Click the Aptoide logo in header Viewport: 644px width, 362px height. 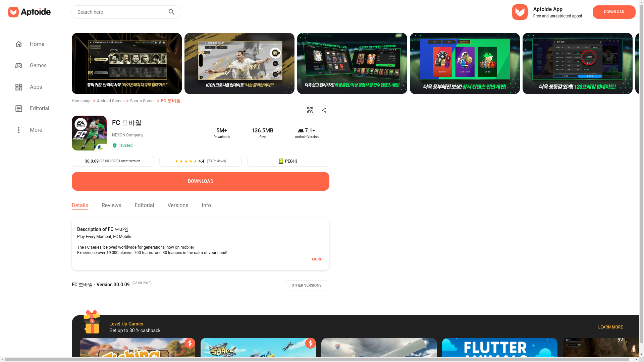(x=30, y=12)
